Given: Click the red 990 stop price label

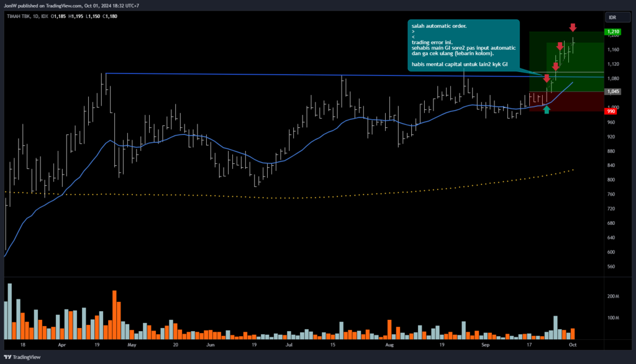Looking at the screenshot, I should (x=611, y=111).
